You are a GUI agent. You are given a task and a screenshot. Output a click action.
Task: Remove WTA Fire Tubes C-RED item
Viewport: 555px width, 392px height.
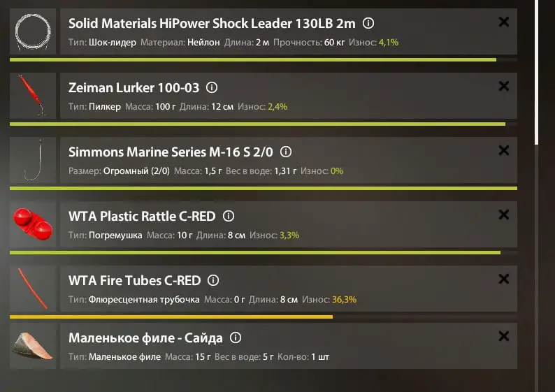[x=504, y=279]
